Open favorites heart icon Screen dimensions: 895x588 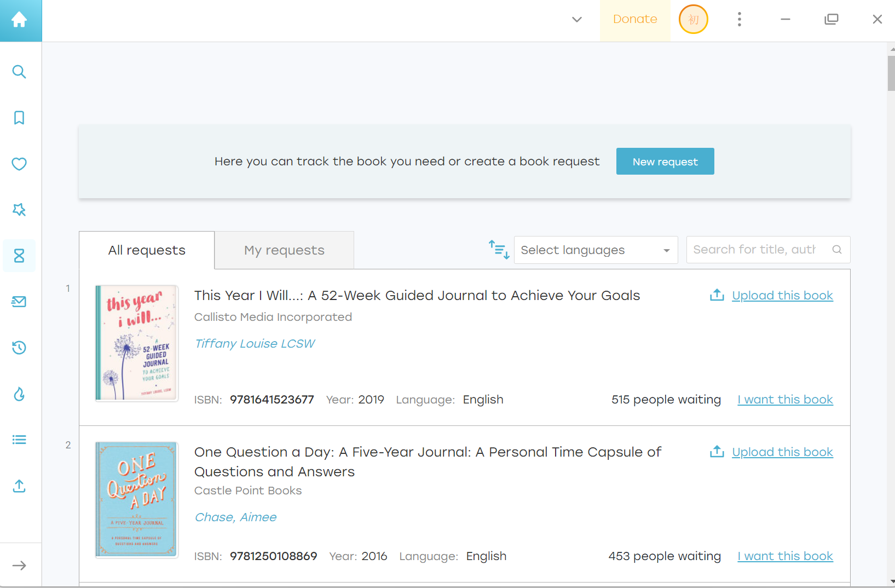pos(19,164)
